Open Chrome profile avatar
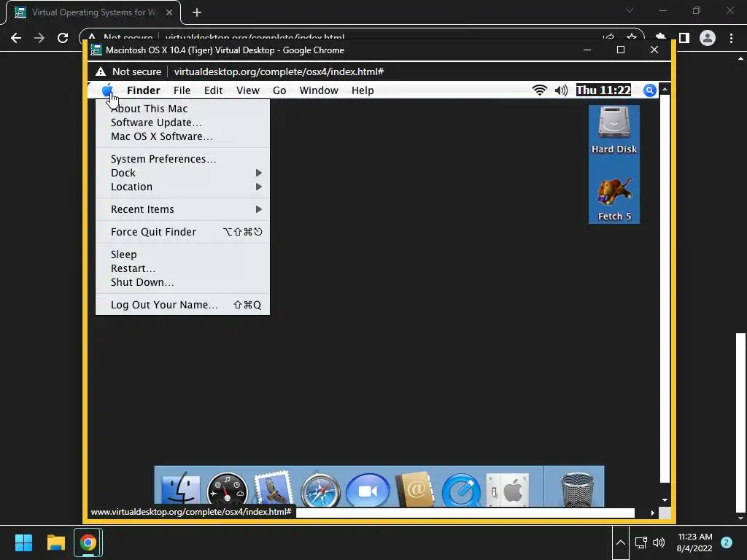 click(x=708, y=38)
